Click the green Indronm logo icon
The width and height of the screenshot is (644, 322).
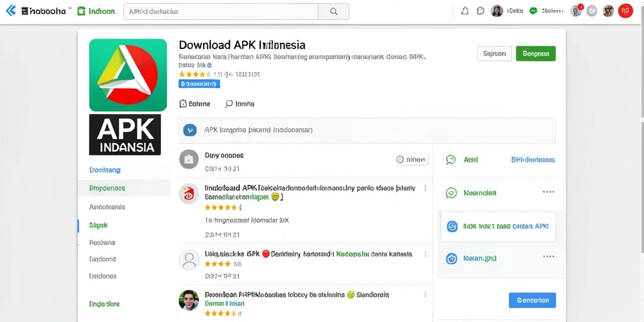(x=81, y=11)
